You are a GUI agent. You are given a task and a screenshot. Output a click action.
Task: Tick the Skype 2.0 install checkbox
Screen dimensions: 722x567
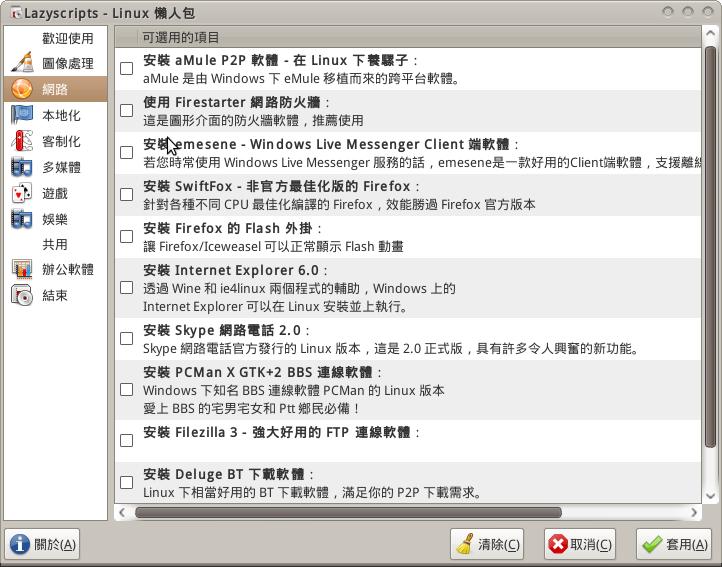(127, 339)
